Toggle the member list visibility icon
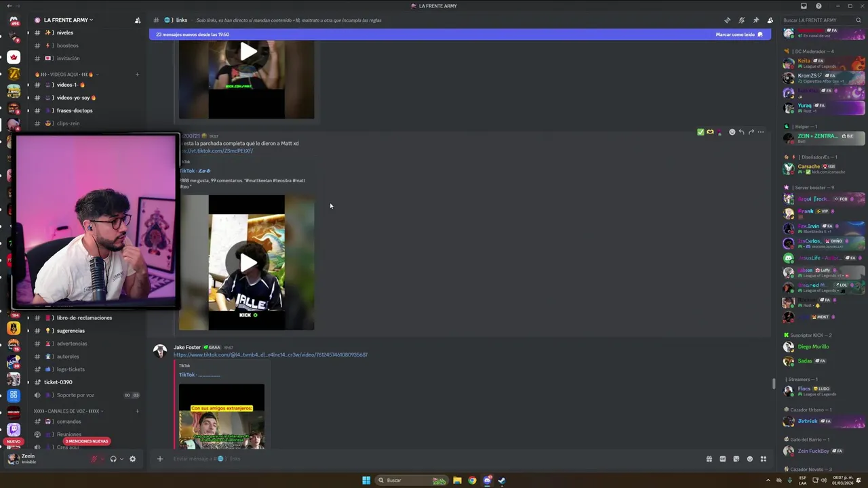The width and height of the screenshot is (868, 488). [x=770, y=20]
